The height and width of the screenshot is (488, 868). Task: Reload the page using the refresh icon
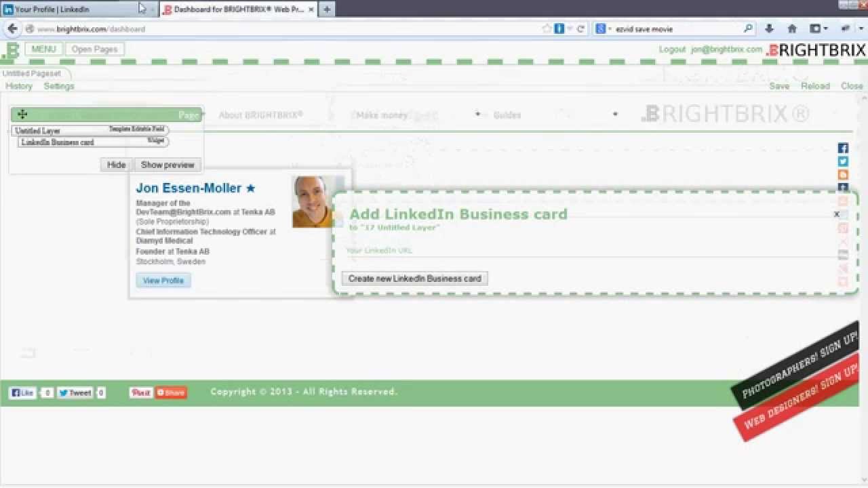coord(580,29)
